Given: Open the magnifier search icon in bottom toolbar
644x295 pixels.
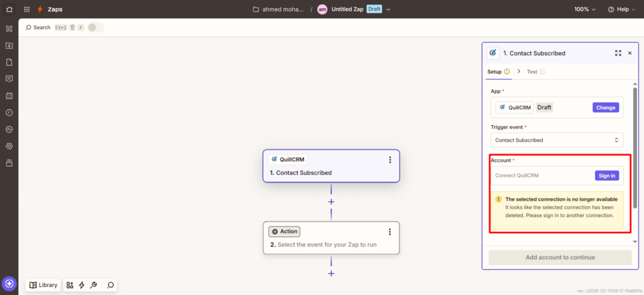Looking at the screenshot, I should click(111, 285).
